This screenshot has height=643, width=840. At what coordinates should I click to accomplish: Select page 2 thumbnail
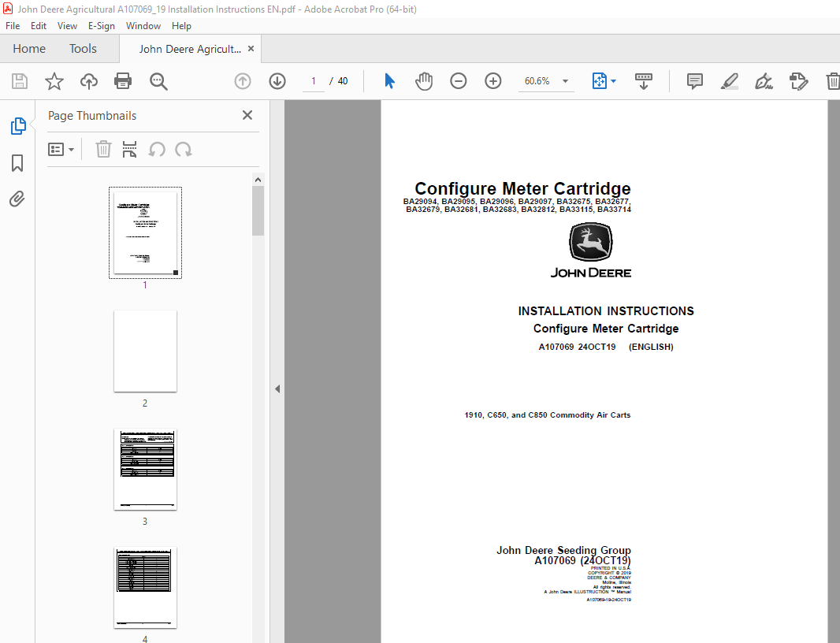(145, 351)
